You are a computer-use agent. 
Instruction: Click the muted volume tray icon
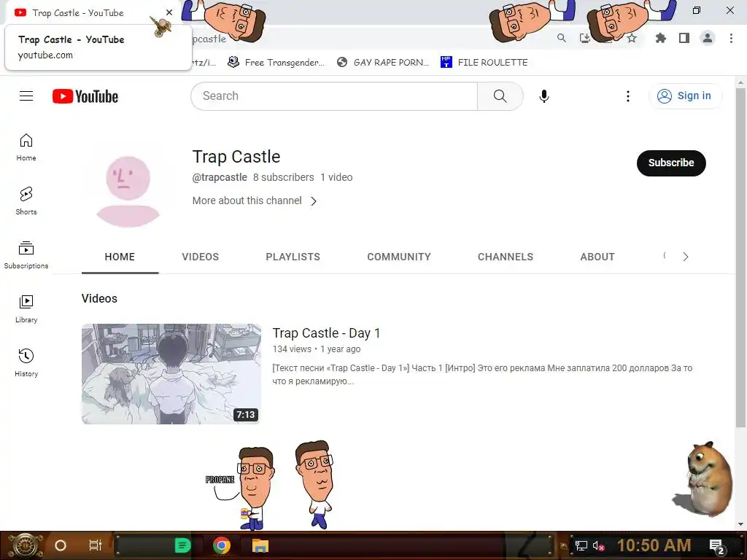pyautogui.click(x=598, y=545)
